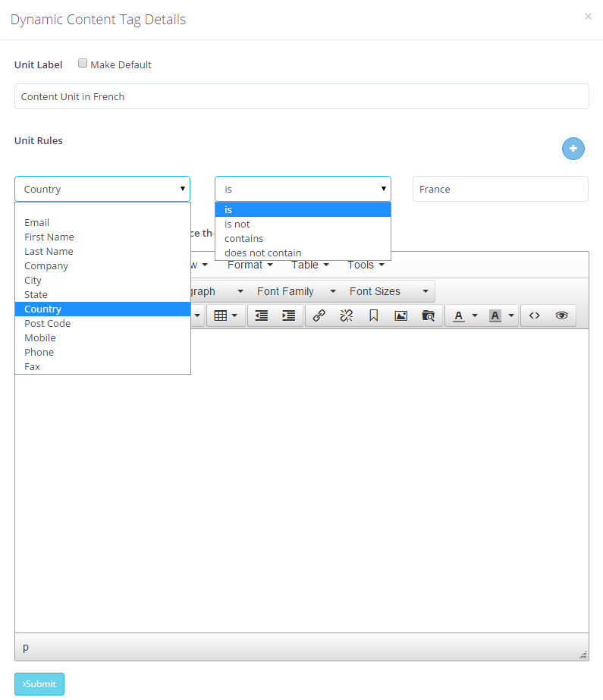Choose 'does not contain' operator option
The height and width of the screenshot is (700, 603).
point(262,253)
